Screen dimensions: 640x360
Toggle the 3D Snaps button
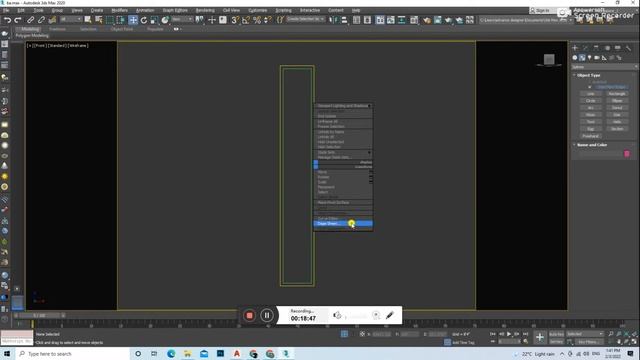(235, 20)
